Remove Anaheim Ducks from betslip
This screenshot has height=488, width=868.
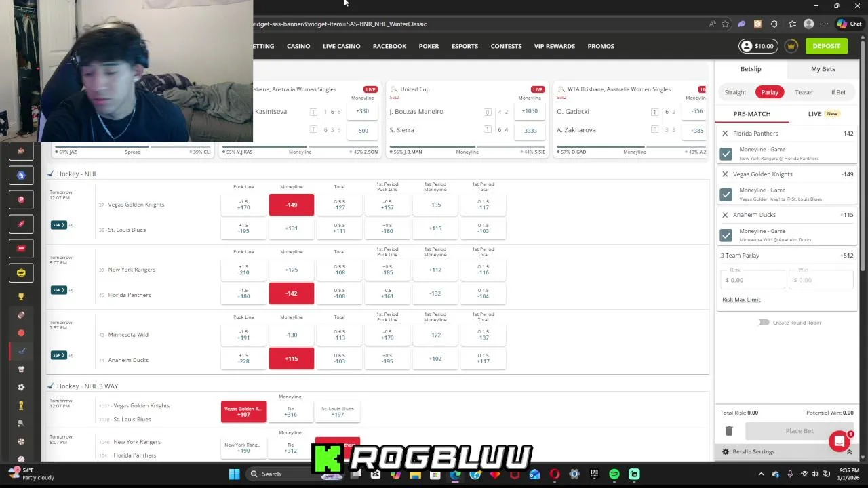pos(725,215)
